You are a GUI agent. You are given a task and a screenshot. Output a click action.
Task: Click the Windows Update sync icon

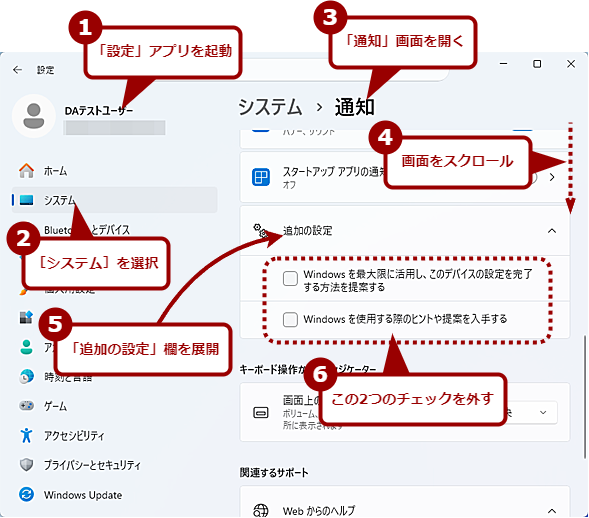coord(26,494)
